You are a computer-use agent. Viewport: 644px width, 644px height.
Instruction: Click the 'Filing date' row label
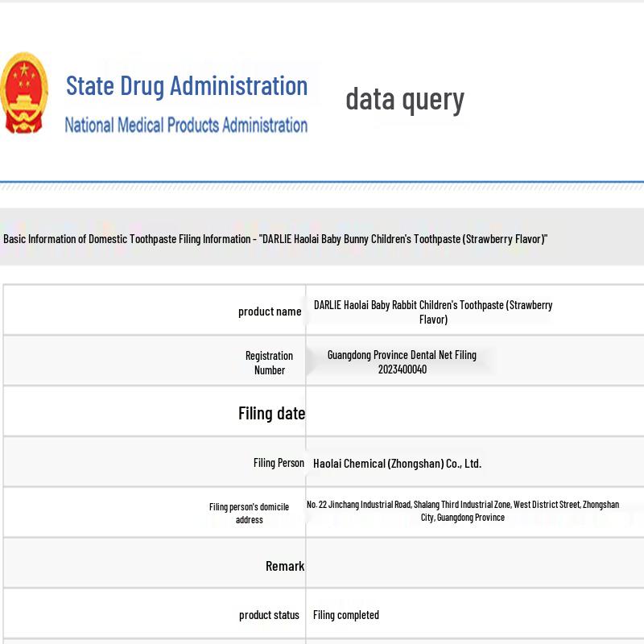(x=272, y=414)
